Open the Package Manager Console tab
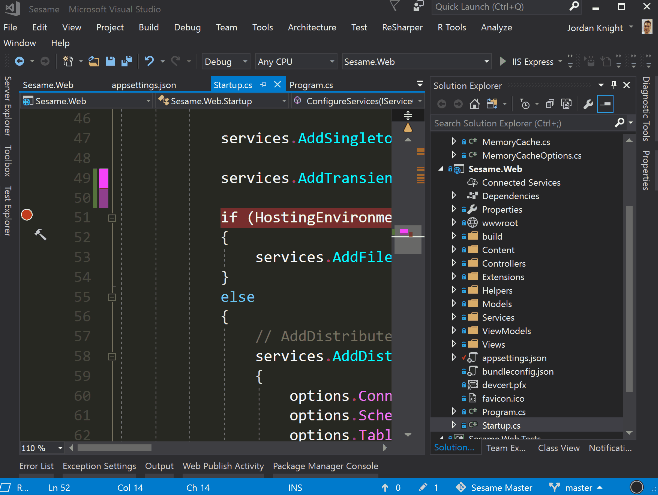This screenshot has height=495, width=658. 325,466
